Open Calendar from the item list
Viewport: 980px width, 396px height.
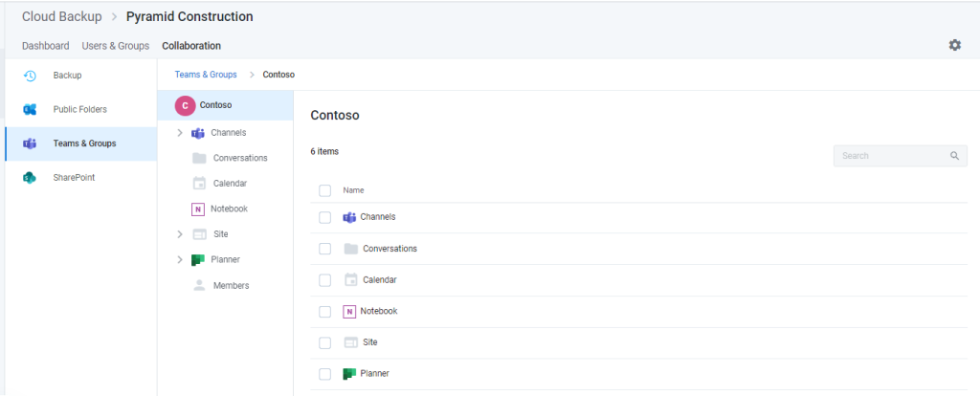tap(380, 280)
